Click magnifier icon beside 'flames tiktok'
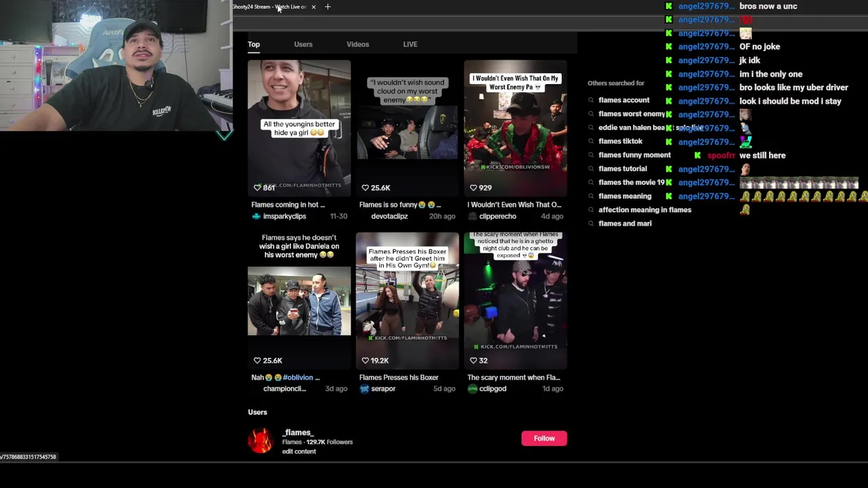 pyautogui.click(x=591, y=141)
